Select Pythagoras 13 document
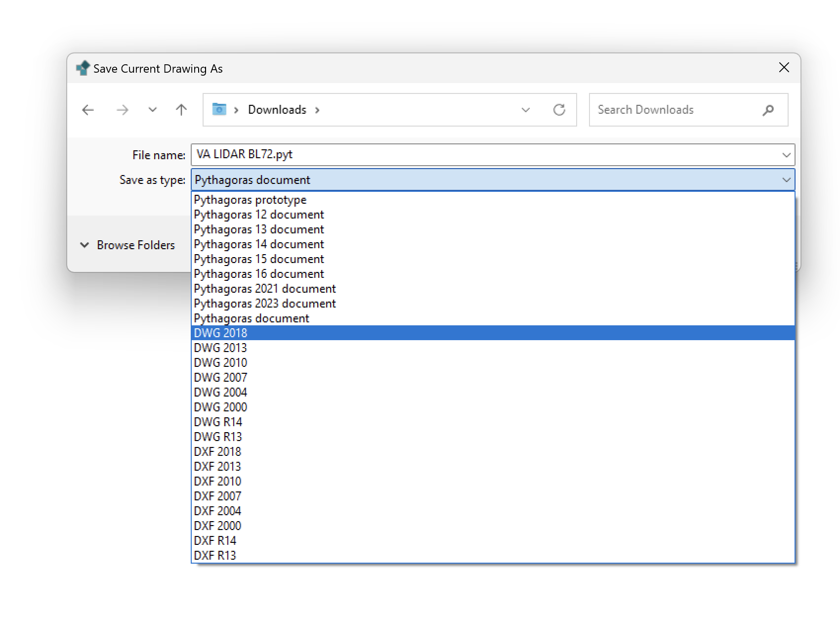The width and height of the screenshot is (840, 621). pyautogui.click(x=493, y=229)
